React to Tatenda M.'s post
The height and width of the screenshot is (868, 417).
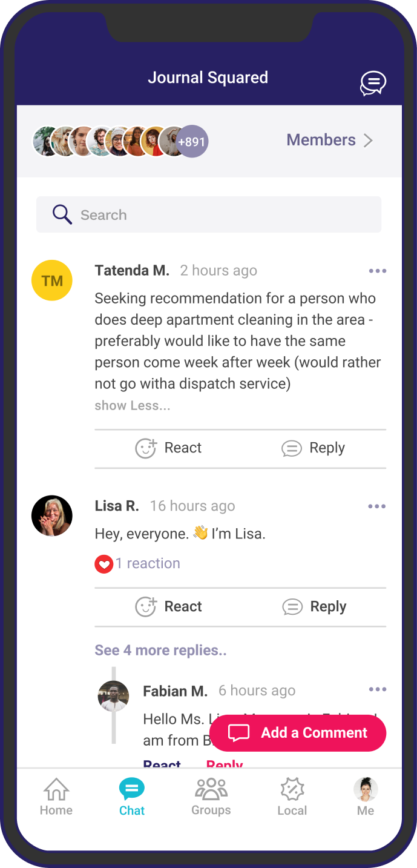click(x=168, y=448)
